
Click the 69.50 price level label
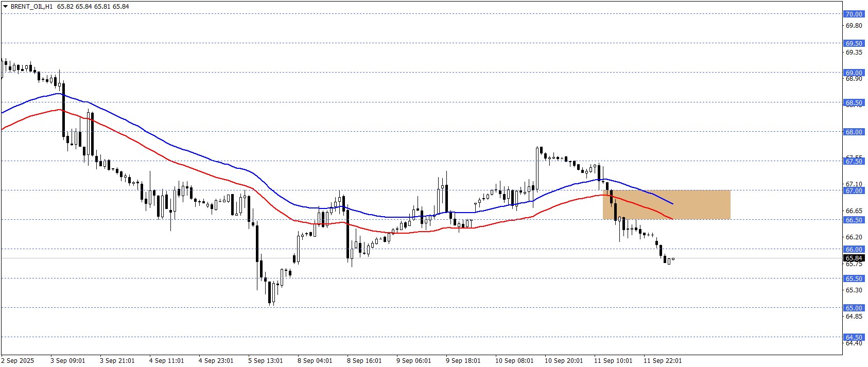[x=854, y=43]
